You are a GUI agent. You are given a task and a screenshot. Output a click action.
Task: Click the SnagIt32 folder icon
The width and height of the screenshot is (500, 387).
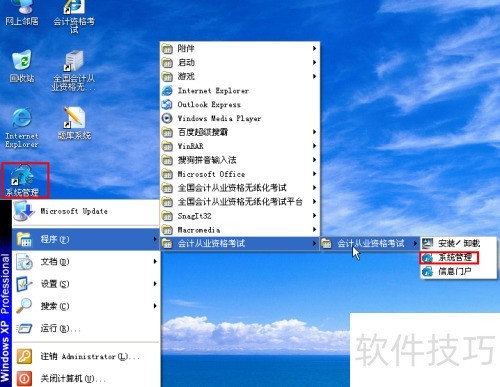coord(167,216)
